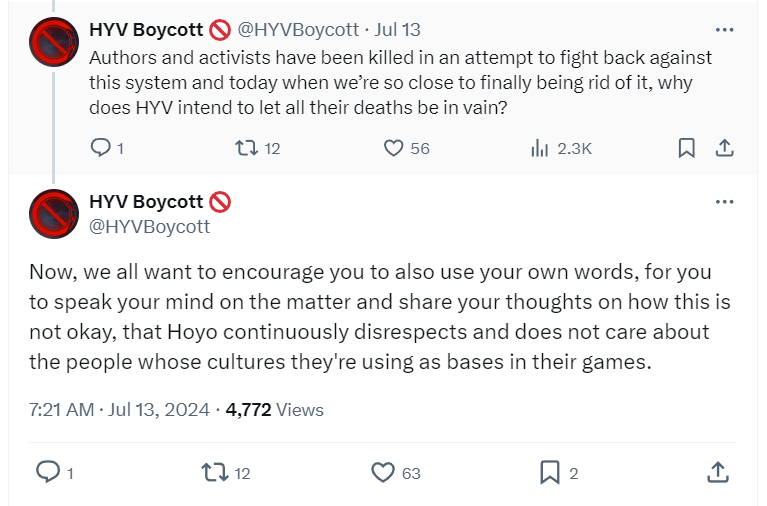
Task: Open the Jul 13 date link
Action: coord(397,30)
